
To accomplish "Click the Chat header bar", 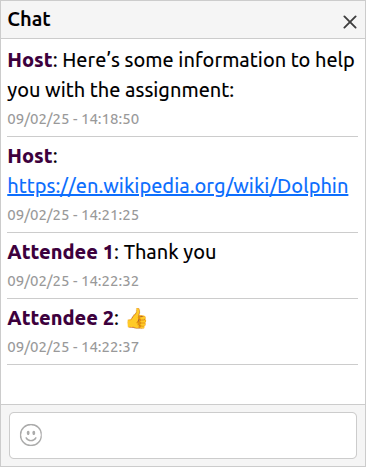I will 183,20.
